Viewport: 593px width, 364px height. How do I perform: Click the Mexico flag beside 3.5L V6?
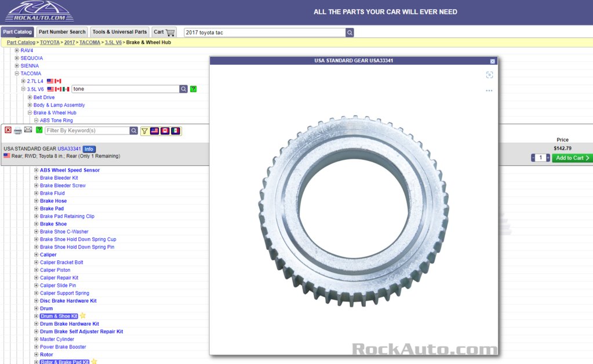coord(66,89)
